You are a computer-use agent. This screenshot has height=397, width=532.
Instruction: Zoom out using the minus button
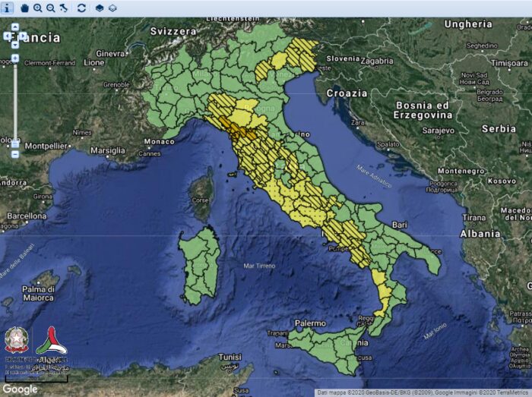click(15, 154)
